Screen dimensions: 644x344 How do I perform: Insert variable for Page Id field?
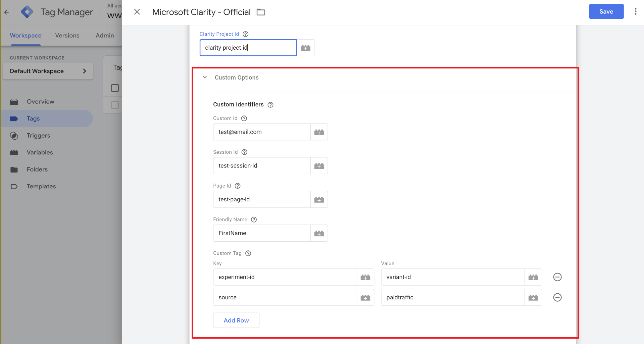point(319,200)
